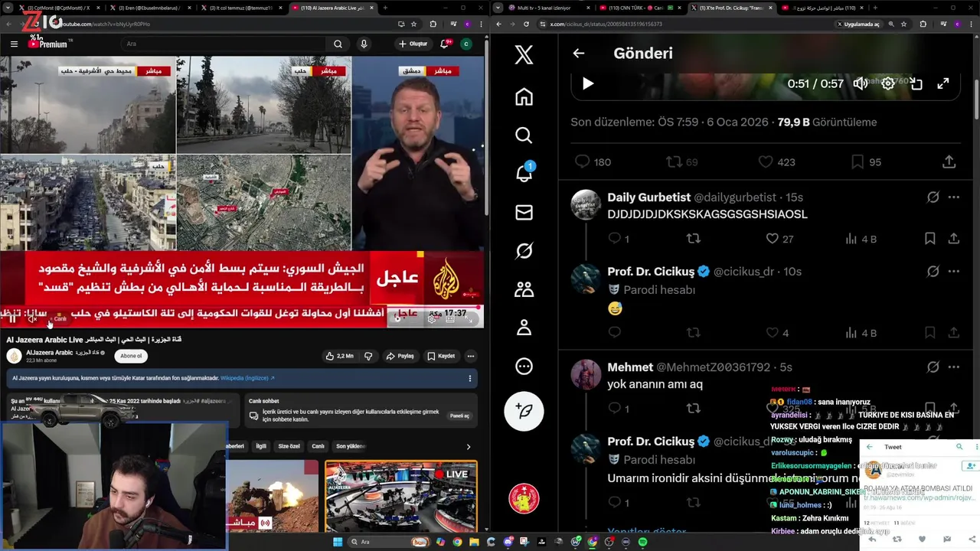The image size is (980, 551).
Task: Open X profile icon in sidebar
Action: coord(524,328)
